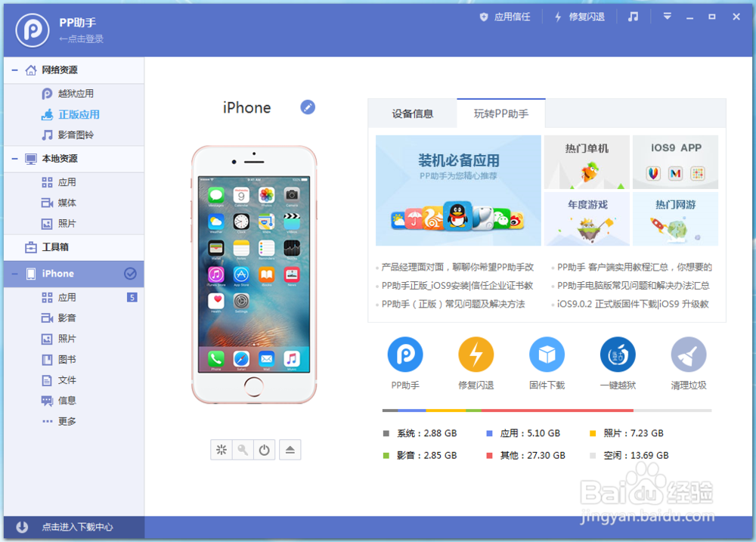Open the iOS9 APP tile
This screenshot has height=542, width=756.
pos(675,162)
